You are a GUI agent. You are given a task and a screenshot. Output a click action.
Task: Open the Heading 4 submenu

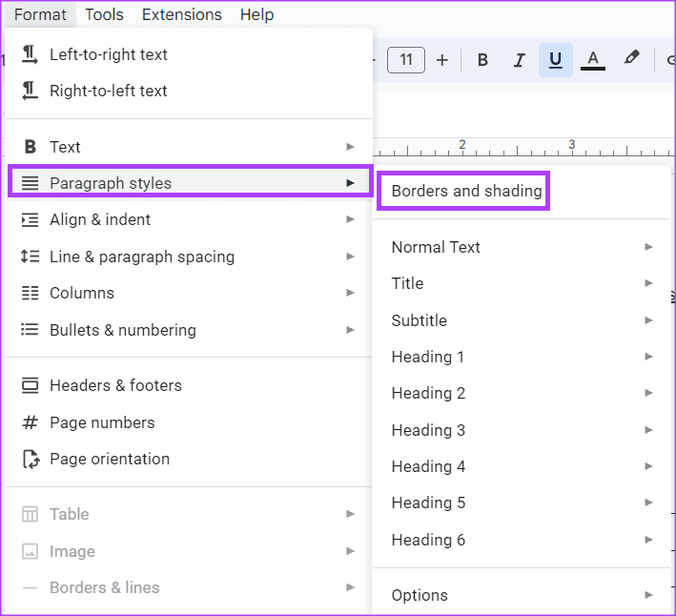point(522,466)
